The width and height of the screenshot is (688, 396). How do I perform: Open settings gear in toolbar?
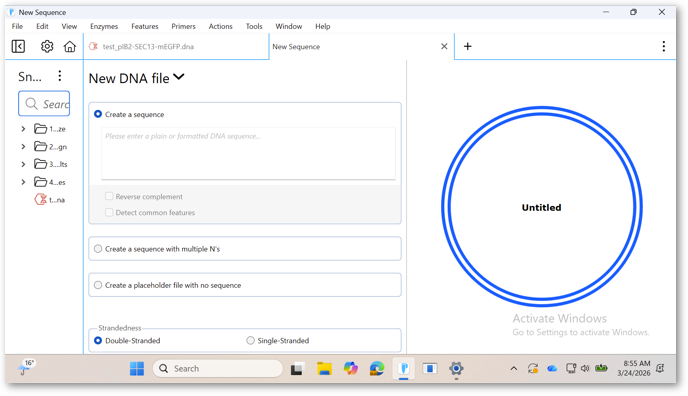[x=47, y=46]
